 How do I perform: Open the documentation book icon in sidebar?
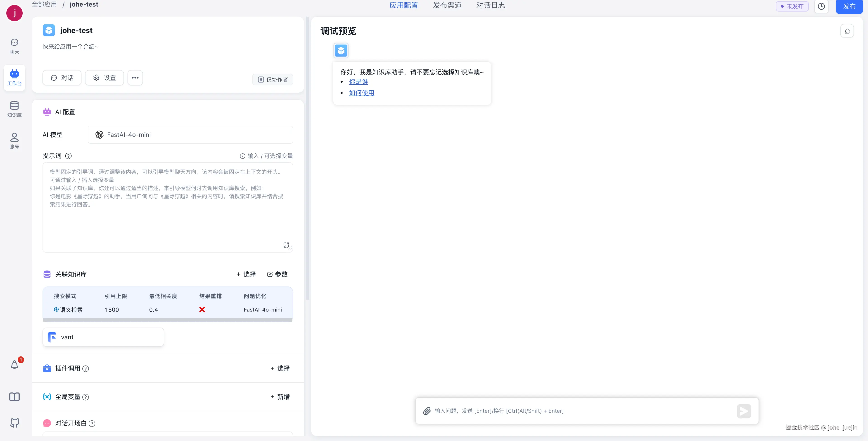pyautogui.click(x=14, y=397)
